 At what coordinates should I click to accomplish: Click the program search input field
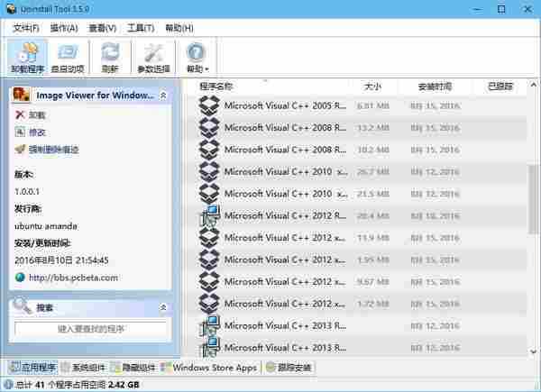[91, 330]
